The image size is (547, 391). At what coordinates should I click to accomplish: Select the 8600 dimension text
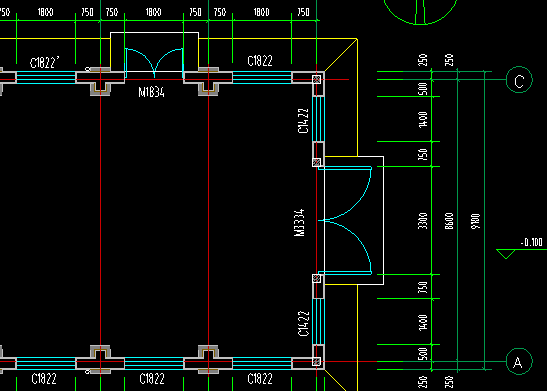(449, 221)
